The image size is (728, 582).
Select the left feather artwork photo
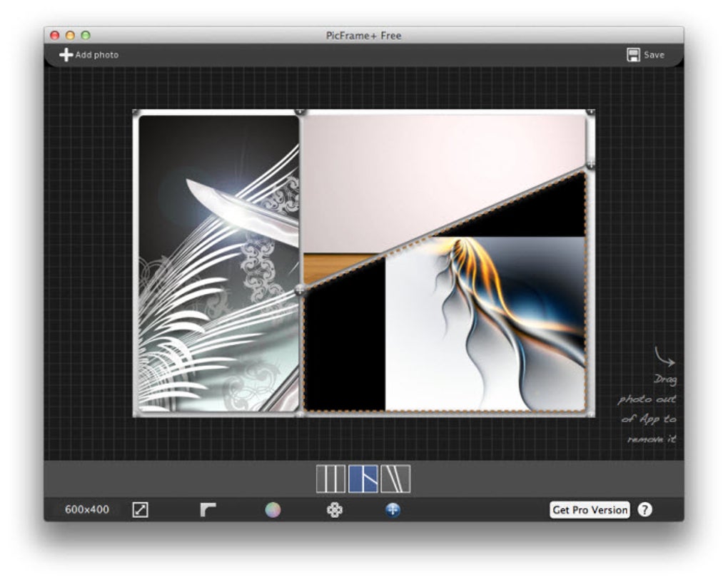[x=218, y=264]
